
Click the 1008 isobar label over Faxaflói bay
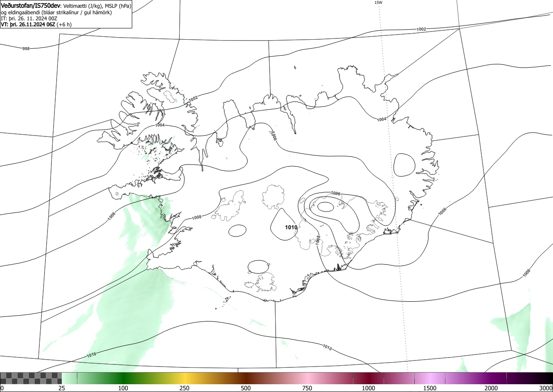[197, 217]
